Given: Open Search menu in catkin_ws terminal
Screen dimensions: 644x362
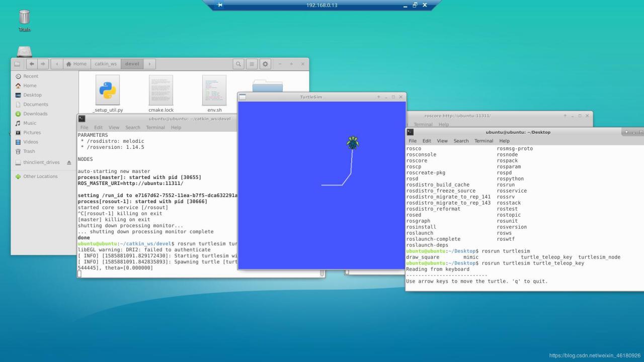Looking at the screenshot, I should pos(133,128).
